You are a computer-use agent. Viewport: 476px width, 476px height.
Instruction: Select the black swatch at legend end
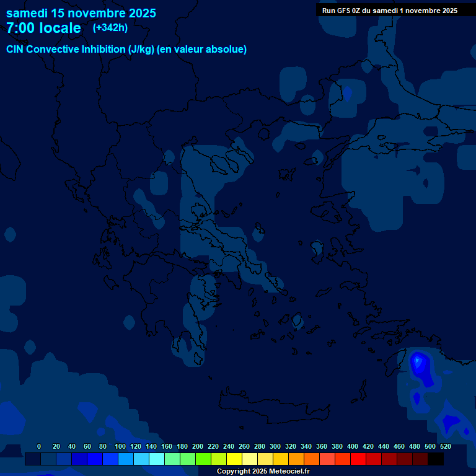click(x=436, y=459)
